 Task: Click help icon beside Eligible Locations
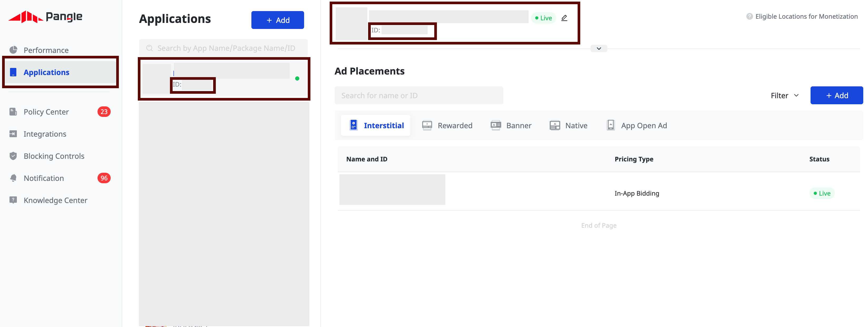tap(749, 17)
